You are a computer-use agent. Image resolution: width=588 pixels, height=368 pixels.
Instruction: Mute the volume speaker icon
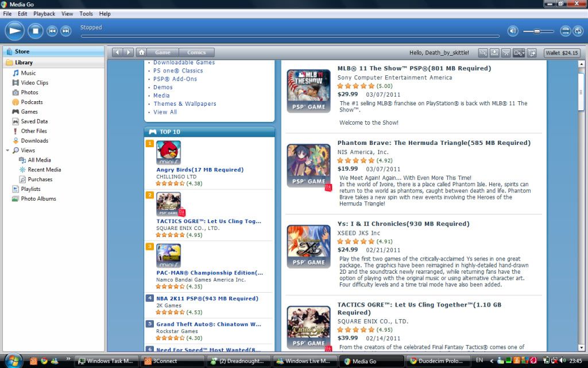(513, 31)
